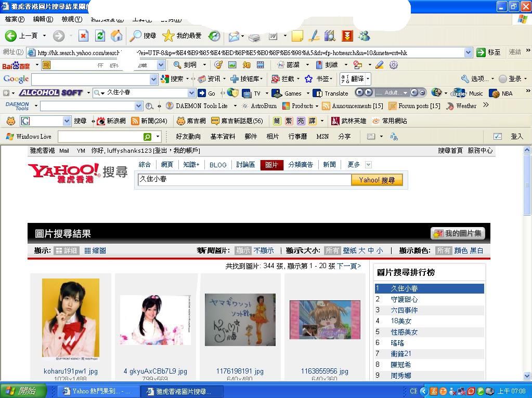The image size is (532, 398).
Task: Open 守護甜心 ranking link
Action: (404, 299)
